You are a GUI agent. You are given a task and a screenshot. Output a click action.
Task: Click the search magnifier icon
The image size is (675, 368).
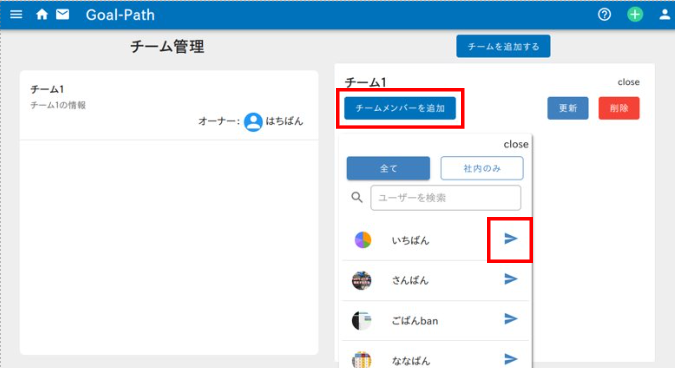(357, 198)
